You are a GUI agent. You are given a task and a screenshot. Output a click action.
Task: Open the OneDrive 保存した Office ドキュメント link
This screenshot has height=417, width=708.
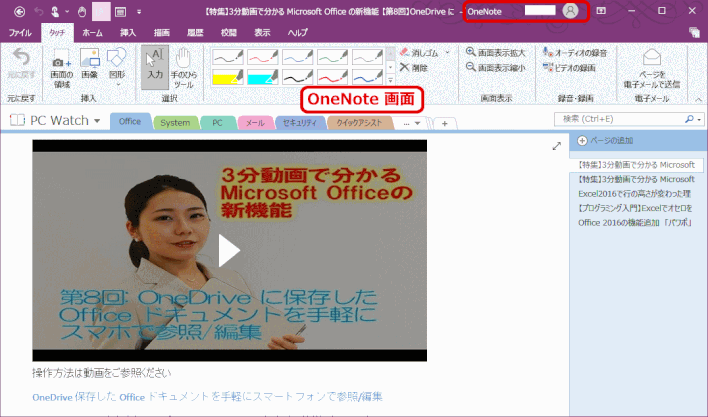point(207,397)
